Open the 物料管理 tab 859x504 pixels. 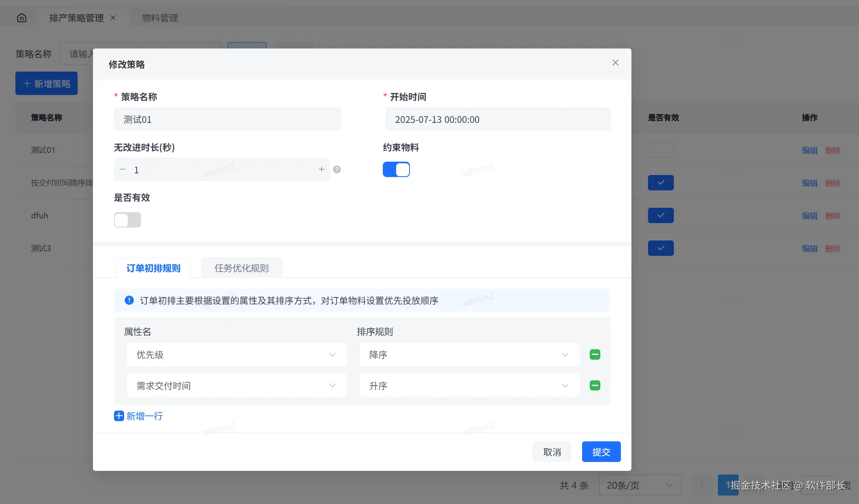click(x=160, y=18)
